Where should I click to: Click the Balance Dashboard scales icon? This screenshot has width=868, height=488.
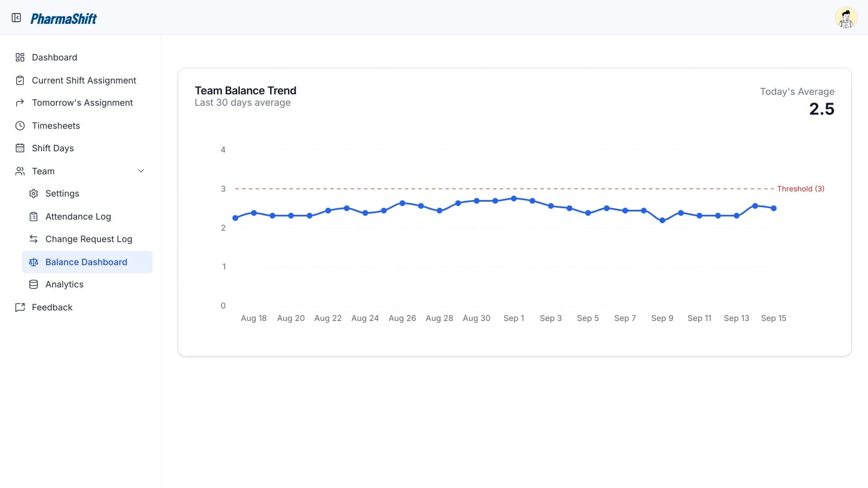(34, 262)
